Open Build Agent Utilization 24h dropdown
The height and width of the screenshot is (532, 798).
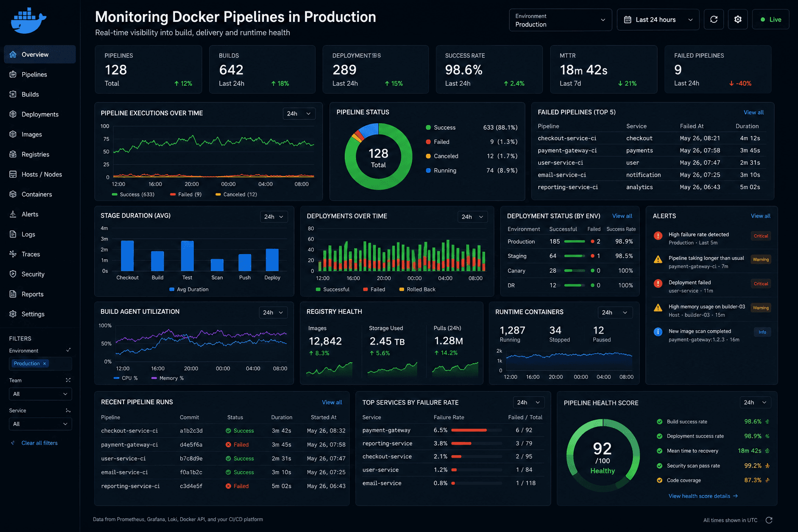(x=273, y=312)
